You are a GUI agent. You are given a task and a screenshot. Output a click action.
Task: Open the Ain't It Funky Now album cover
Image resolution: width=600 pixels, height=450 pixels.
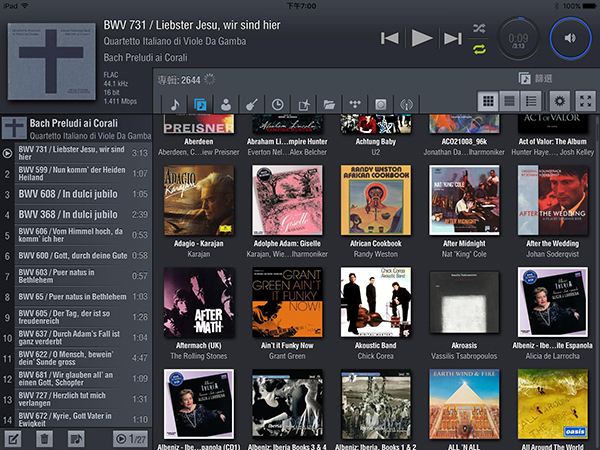(x=287, y=302)
